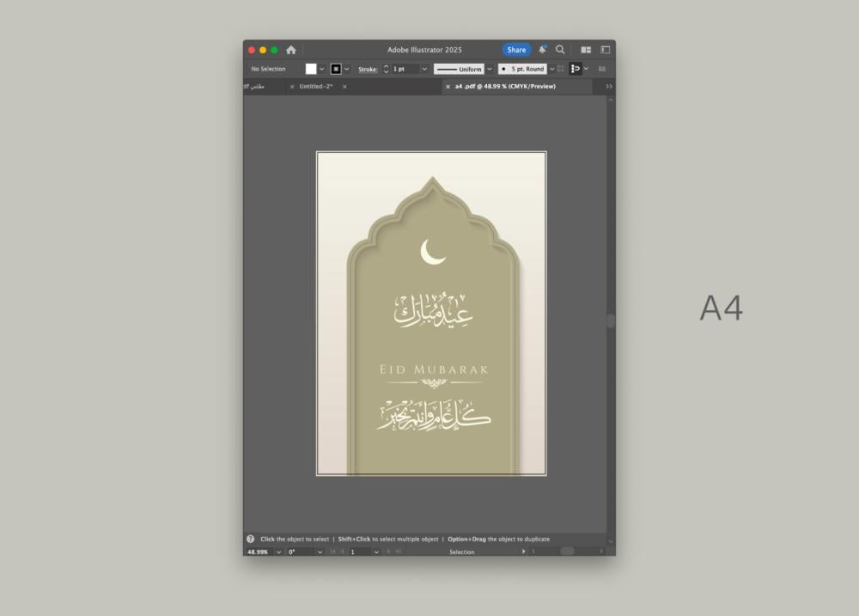Screen dimensions: 859x616
Task: Click the Share button
Action: click(x=516, y=50)
